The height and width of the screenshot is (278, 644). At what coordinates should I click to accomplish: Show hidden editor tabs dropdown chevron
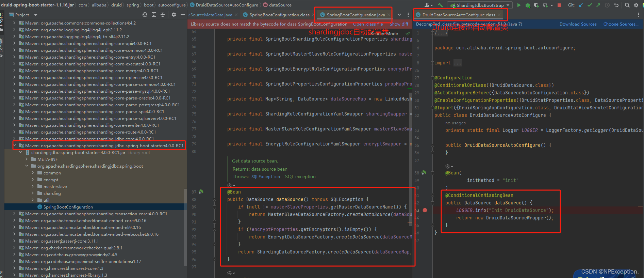(399, 15)
